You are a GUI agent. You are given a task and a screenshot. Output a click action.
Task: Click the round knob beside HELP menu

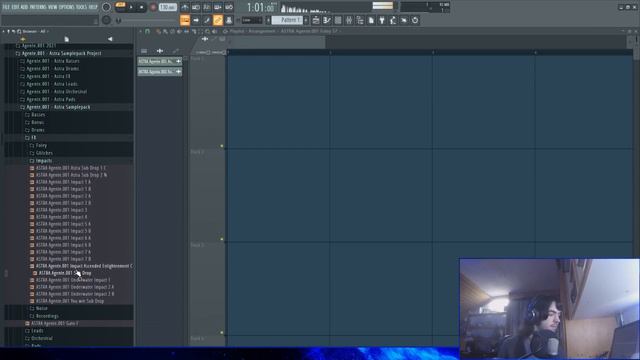click(106, 7)
